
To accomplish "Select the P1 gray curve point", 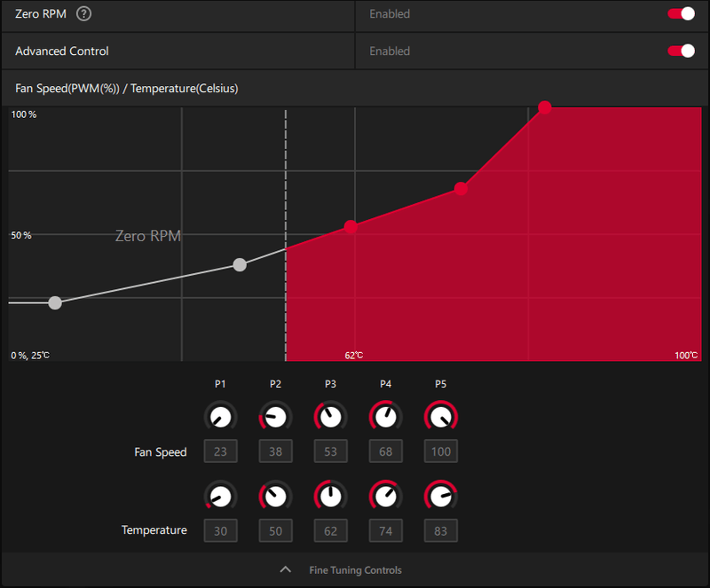I will tap(55, 302).
